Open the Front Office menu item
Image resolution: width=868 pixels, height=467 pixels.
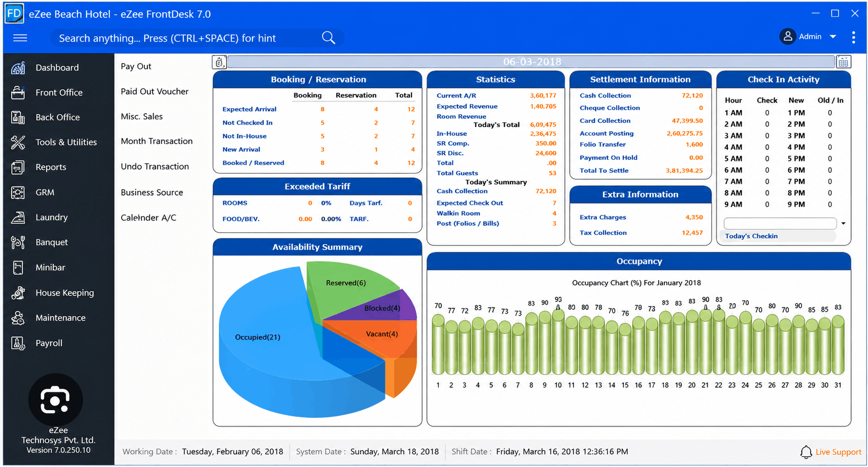point(59,92)
